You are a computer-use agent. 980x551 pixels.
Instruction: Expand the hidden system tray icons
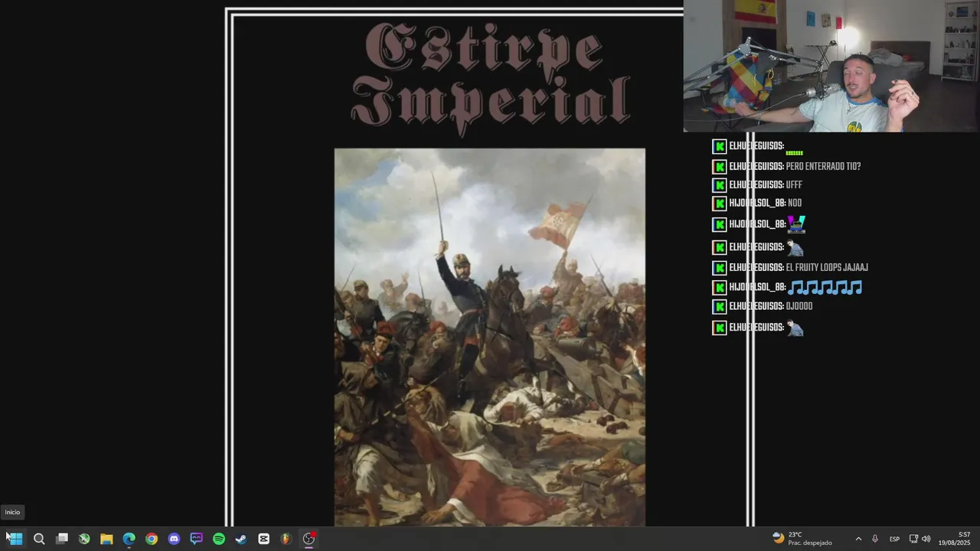(858, 539)
